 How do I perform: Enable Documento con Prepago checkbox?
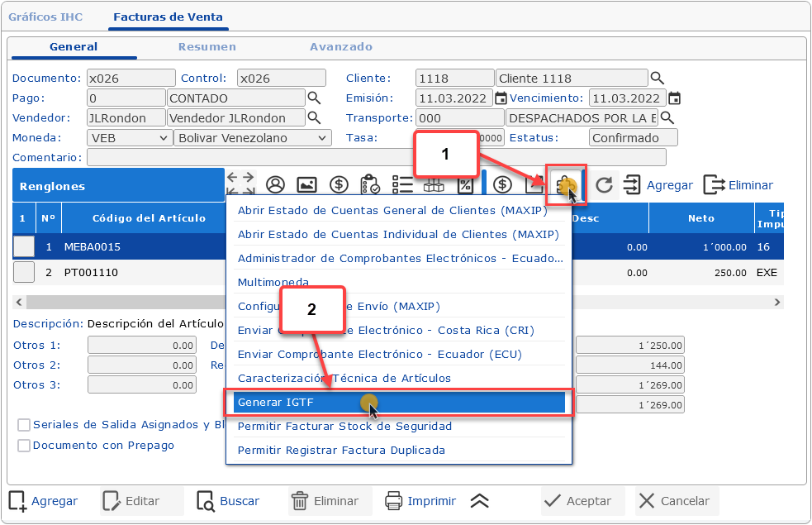(x=24, y=446)
